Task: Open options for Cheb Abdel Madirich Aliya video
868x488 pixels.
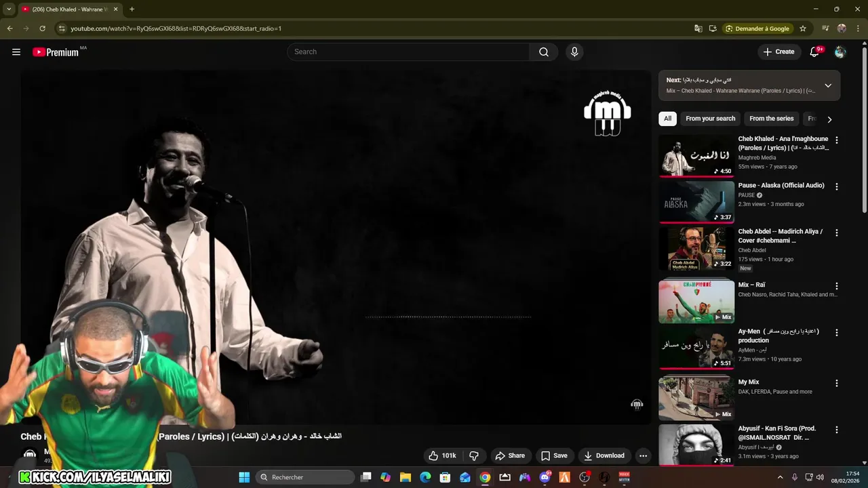Action: click(x=837, y=232)
